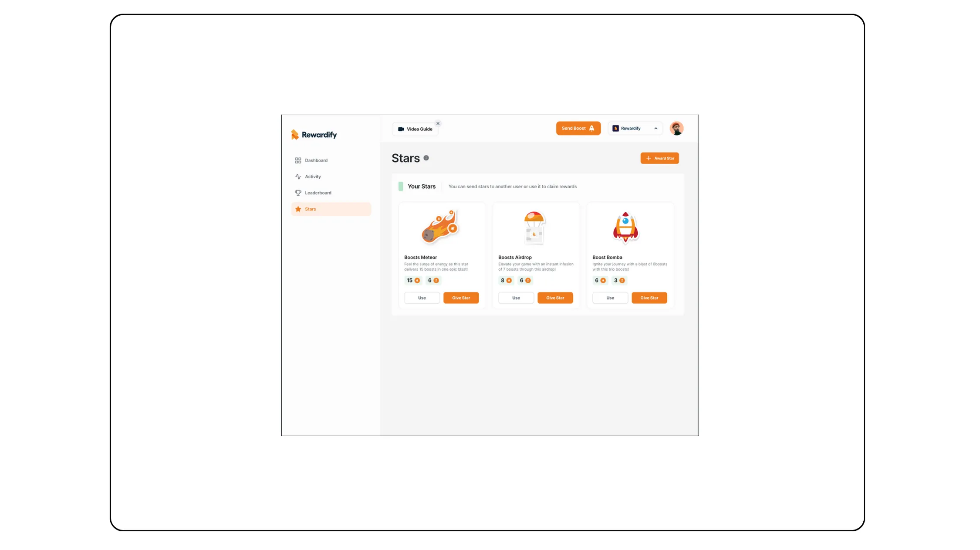Close the Video Guide popup
The image size is (980, 550).
(438, 123)
